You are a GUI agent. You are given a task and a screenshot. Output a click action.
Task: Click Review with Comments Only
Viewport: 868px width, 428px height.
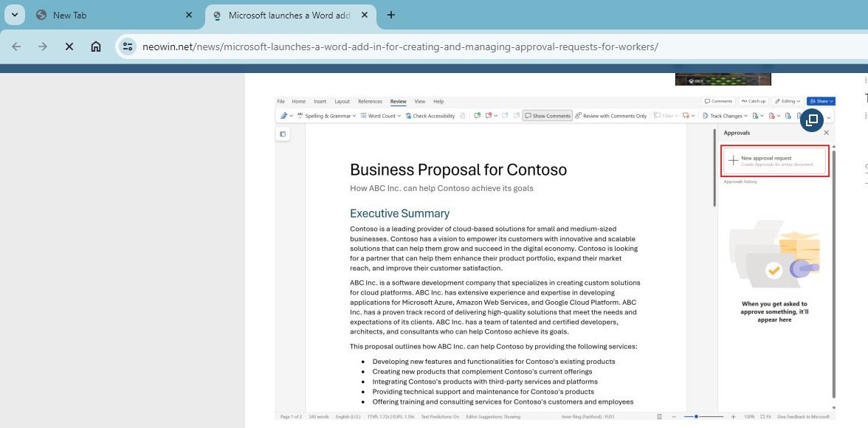point(610,116)
